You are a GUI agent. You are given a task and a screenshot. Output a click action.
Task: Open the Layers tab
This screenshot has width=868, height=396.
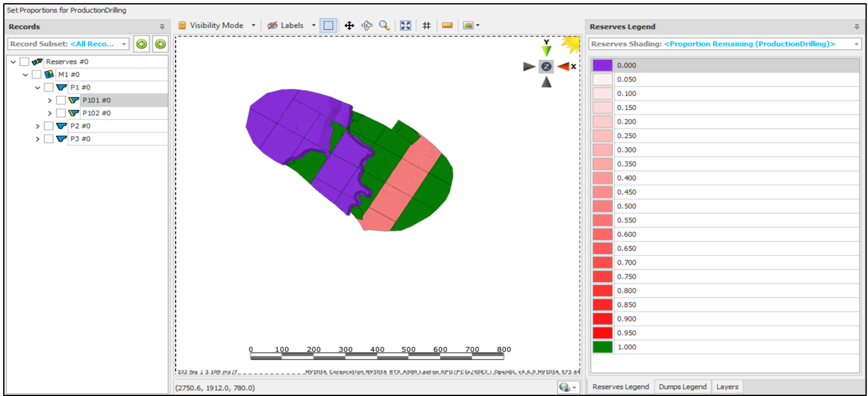(x=727, y=387)
